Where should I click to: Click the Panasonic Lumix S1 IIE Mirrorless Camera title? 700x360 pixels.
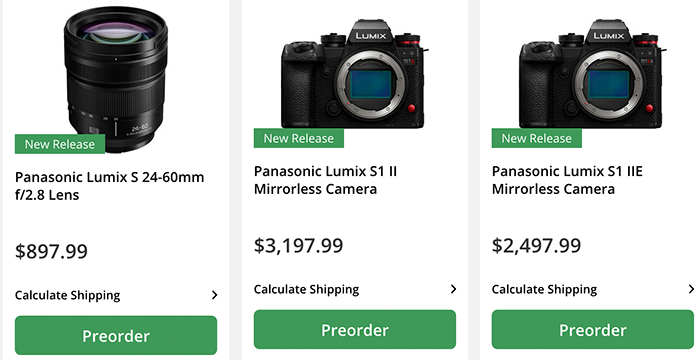pyautogui.click(x=567, y=180)
